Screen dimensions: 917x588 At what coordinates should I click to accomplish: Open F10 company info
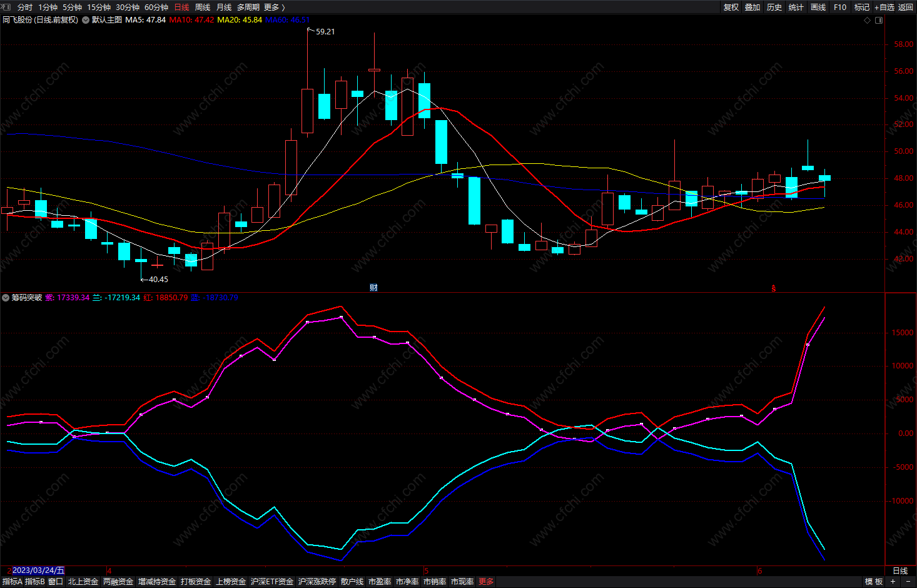[x=840, y=7]
